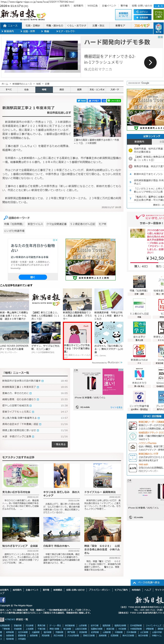
Task: Click keyword にいがた特選市場 tag
Action: point(14,231)
